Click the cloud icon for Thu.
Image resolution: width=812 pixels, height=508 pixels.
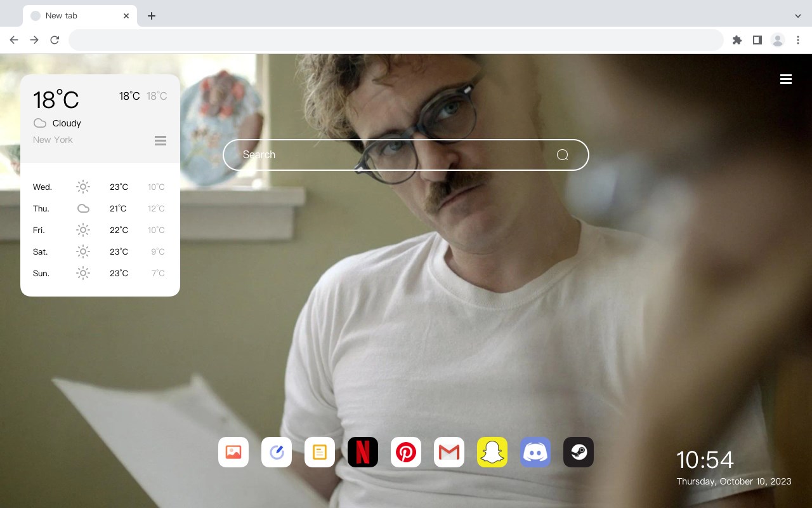coord(83,208)
